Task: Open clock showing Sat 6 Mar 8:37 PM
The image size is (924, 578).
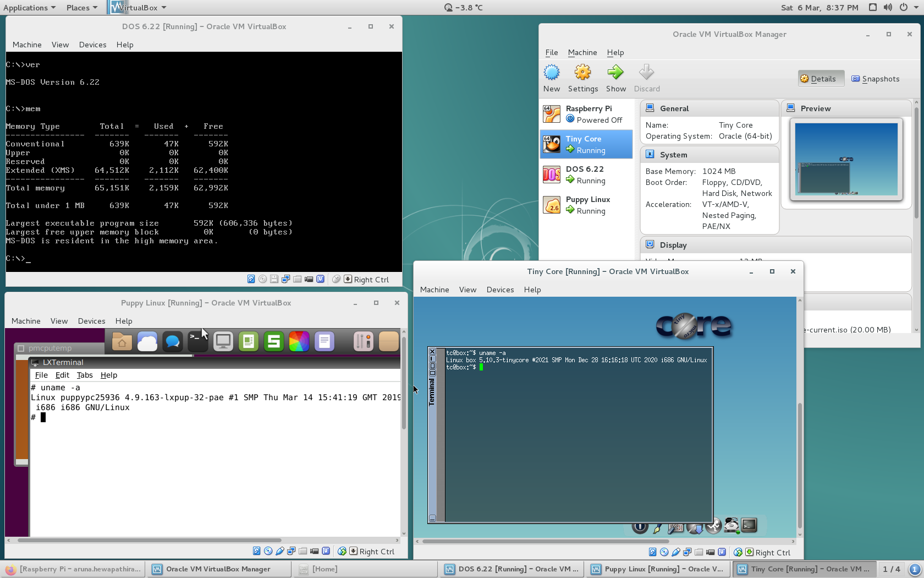Action: pos(820,8)
